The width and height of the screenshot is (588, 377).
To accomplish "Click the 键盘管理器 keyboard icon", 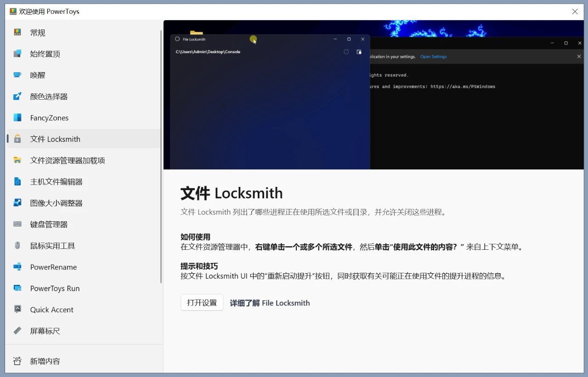I will tap(17, 224).
